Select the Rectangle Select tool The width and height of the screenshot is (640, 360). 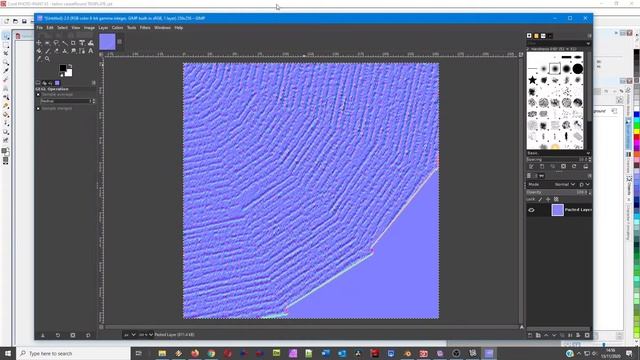[x=47, y=43]
